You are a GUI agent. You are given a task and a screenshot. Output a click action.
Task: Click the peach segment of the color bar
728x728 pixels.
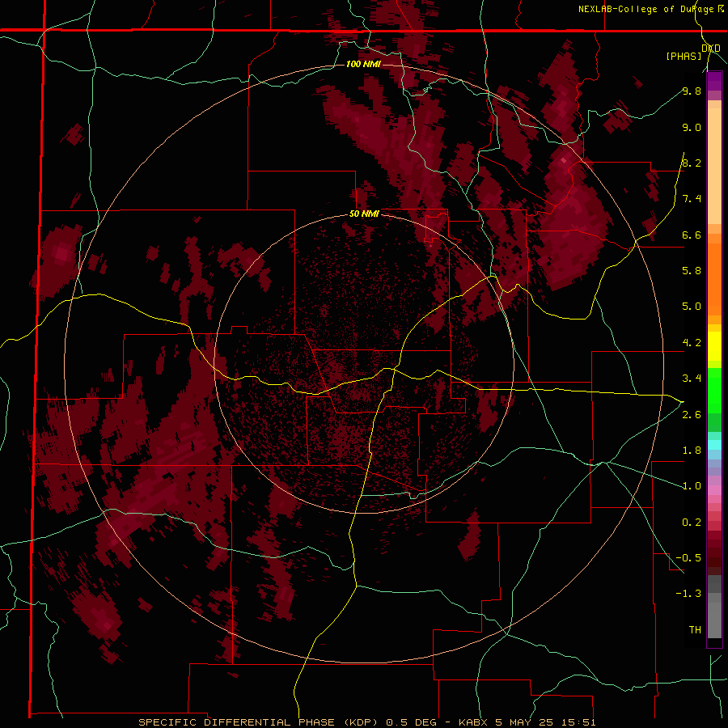coord(714,166)
